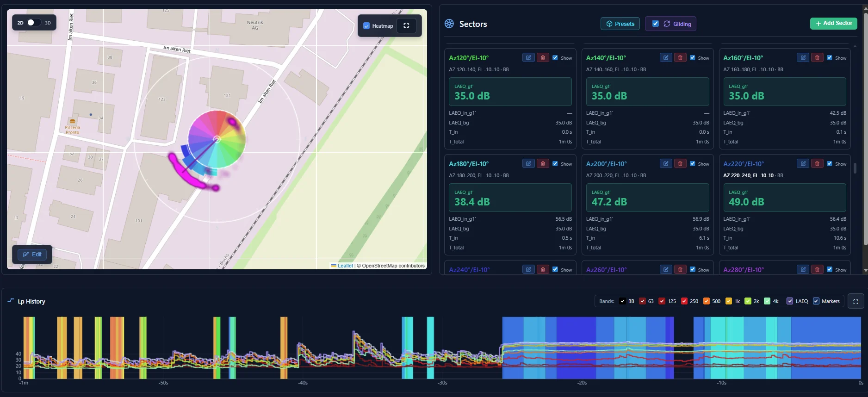Toggle the Markers checkbox in Lp History
Screen dimensions: 868x397
[x=816, y=301]
